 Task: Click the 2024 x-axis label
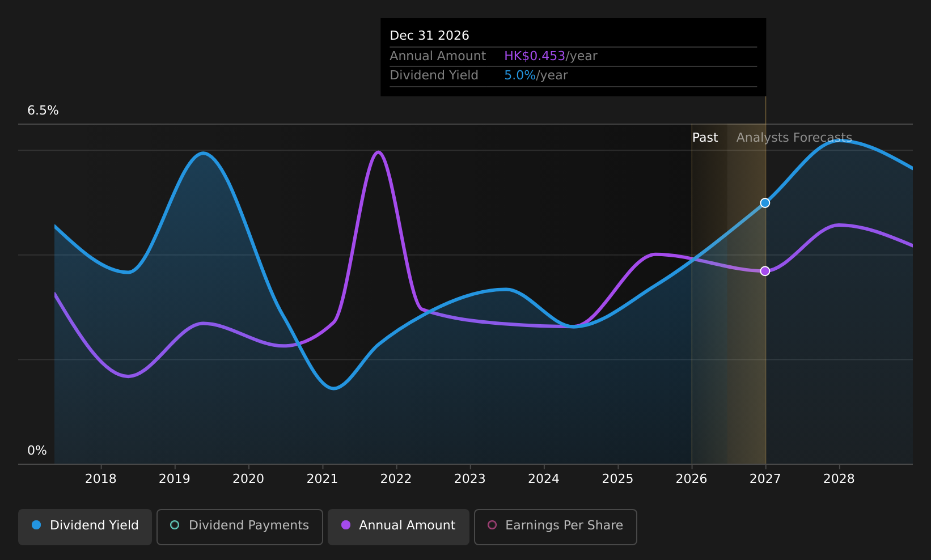click(x=544, y=479)
